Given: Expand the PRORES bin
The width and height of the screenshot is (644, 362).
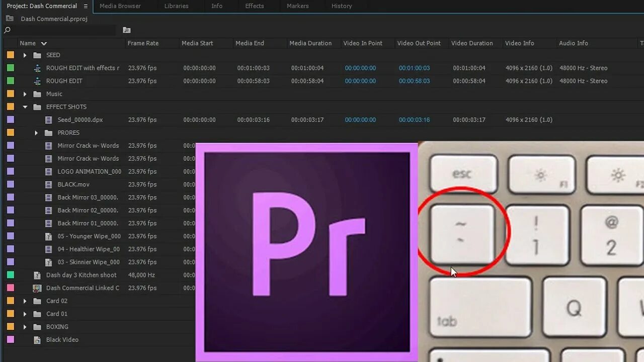Looking at the screenshot, I should click(x=36, y=133).
